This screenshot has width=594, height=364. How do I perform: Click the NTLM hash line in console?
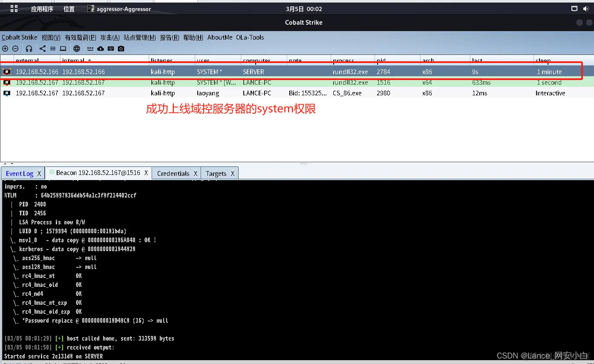coord(70,195)
